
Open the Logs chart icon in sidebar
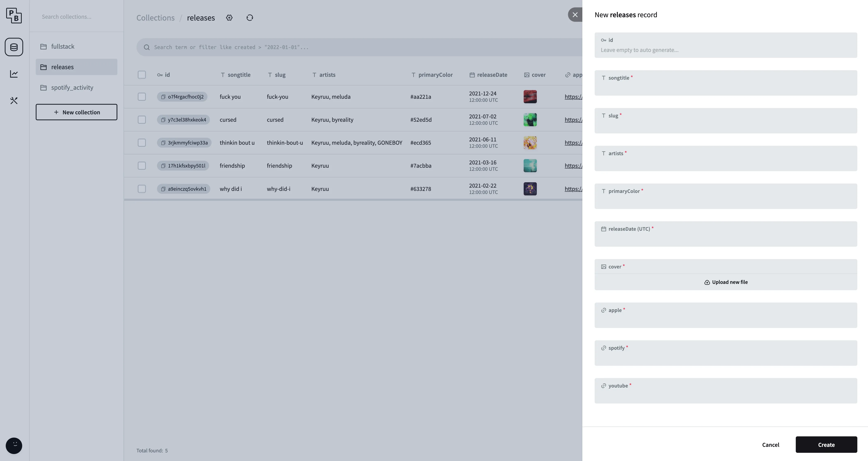pos(14,74)
